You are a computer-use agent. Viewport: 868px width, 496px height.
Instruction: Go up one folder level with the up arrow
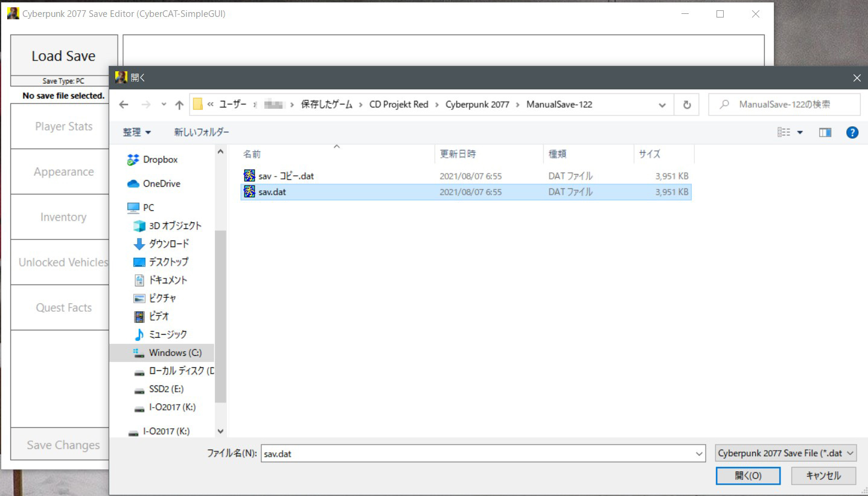179,105
